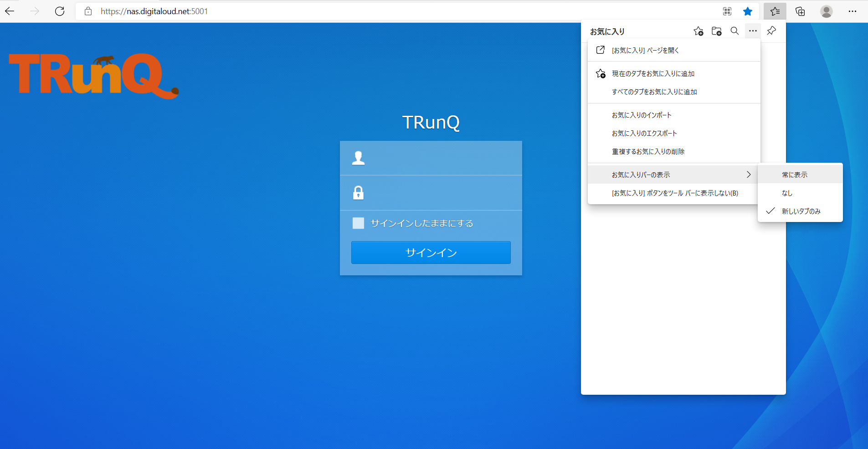Click the TRunQ logo image

94,76
